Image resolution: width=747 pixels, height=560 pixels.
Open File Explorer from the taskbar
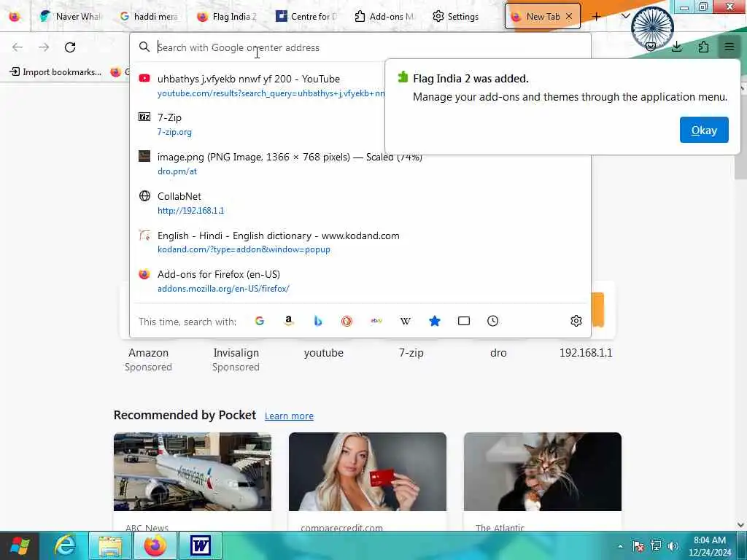110,545
